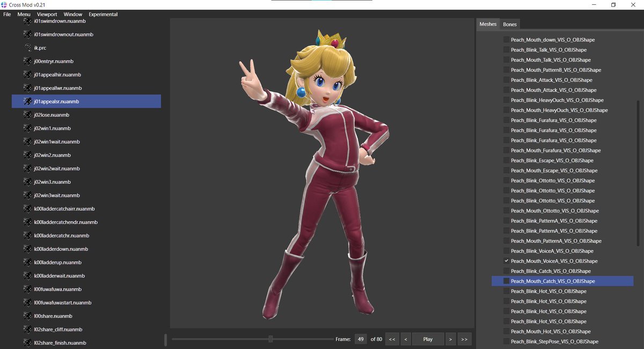Check the Peach_Mouth_Talk_VIS_O_OBJShape mesh box

click(506, 60)
